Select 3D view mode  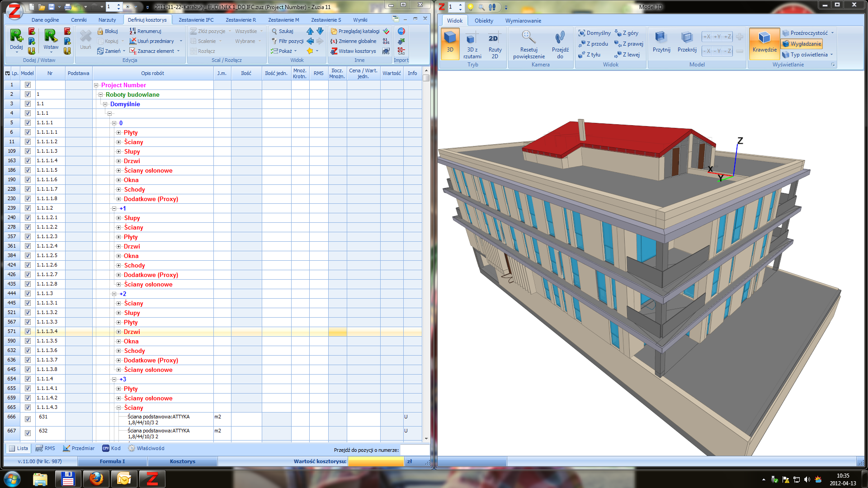(x=450, y=44)
